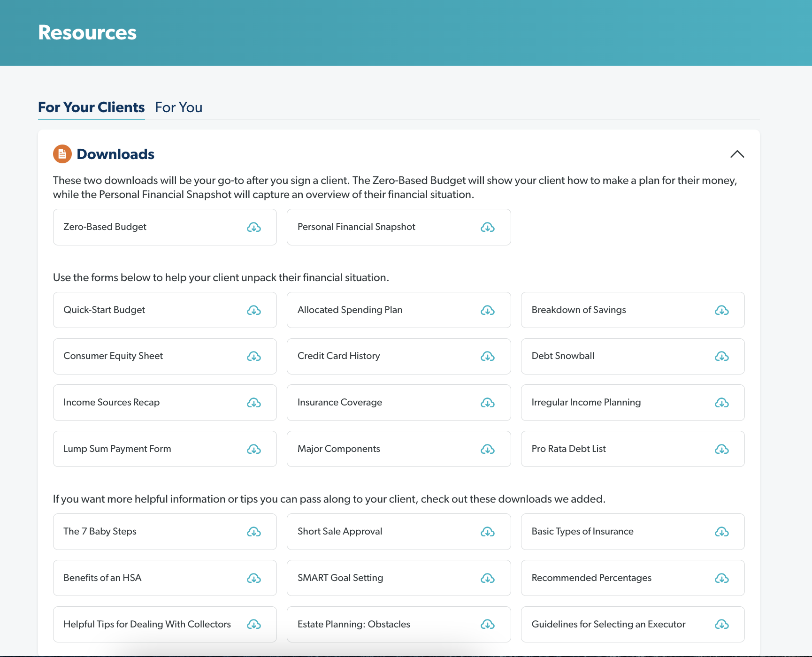This screenshot has height=657, width=812.
Task: Click Credit Card History's download icon
Action: coord(488,356)
